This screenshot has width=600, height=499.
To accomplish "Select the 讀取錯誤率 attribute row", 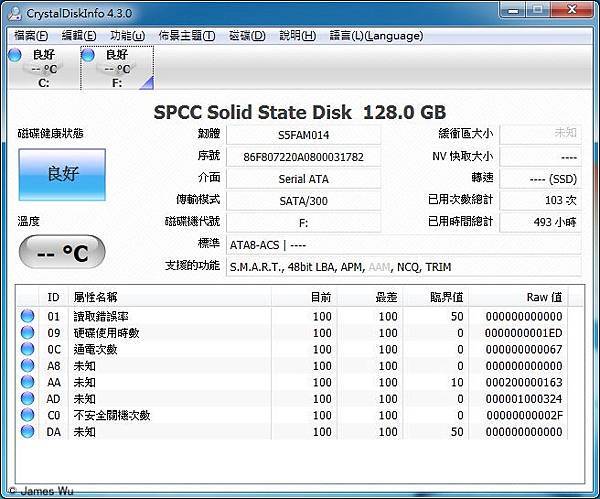I will click(293, 316).
